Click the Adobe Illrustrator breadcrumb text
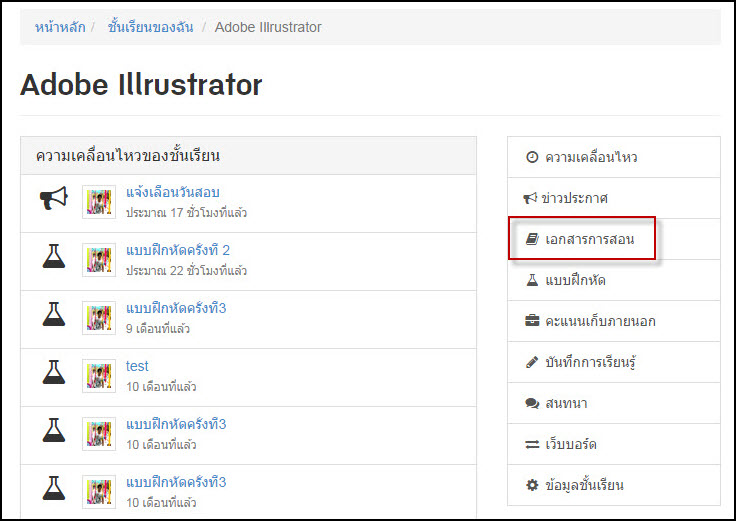 coord(268,27)
